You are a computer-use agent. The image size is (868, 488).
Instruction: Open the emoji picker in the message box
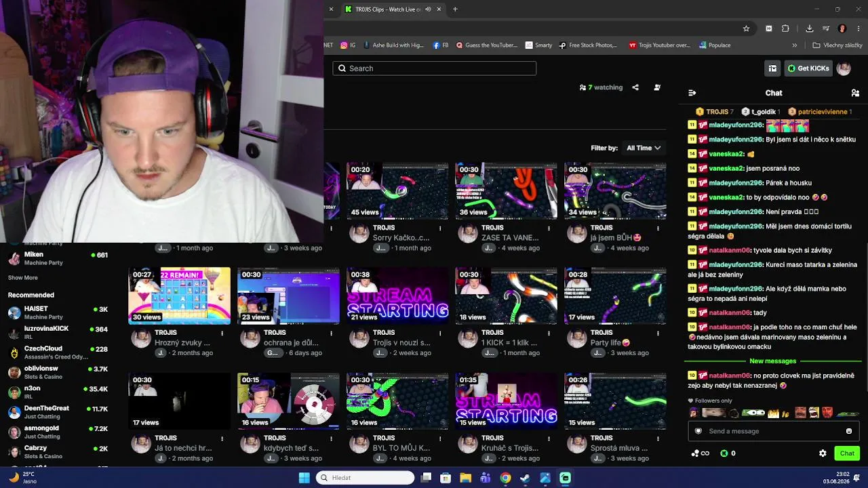click(849, 431)
